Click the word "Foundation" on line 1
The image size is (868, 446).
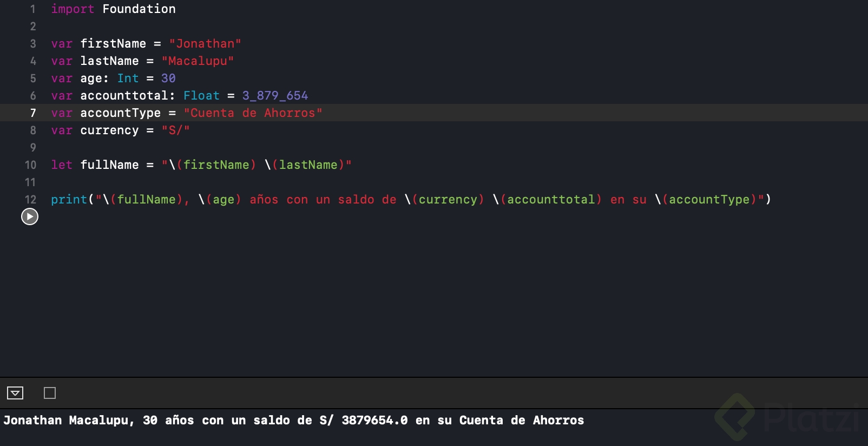(x=139, y=9)
